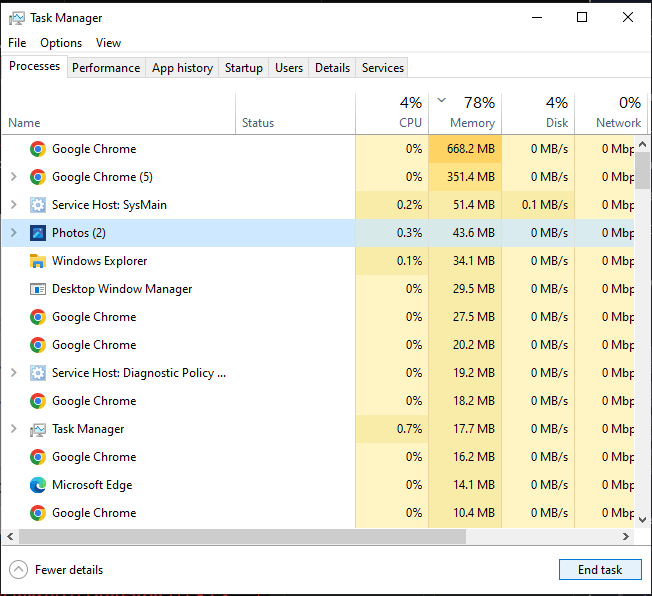Select the Processes tab
The image size is (652, 596).
(35, 67)
